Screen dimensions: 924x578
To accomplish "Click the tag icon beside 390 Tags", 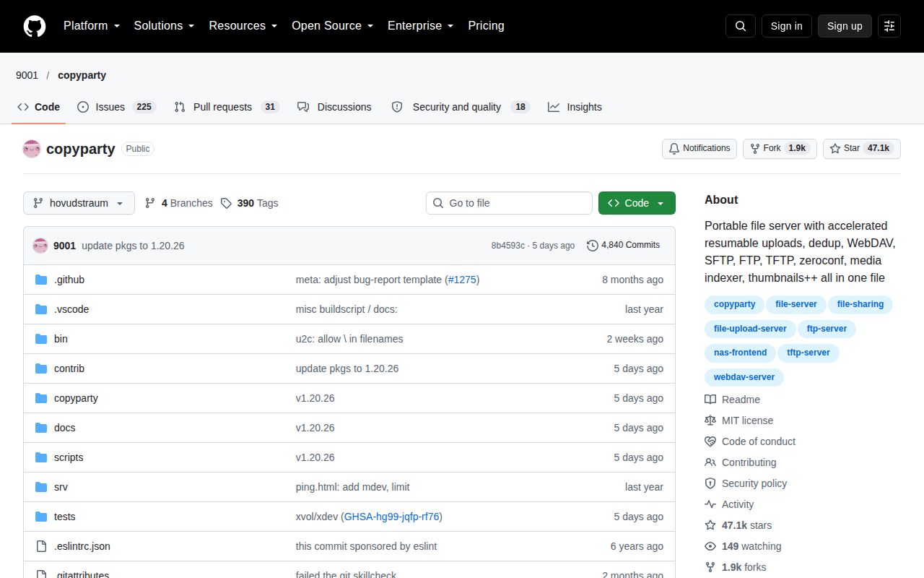I will (226, 203).
